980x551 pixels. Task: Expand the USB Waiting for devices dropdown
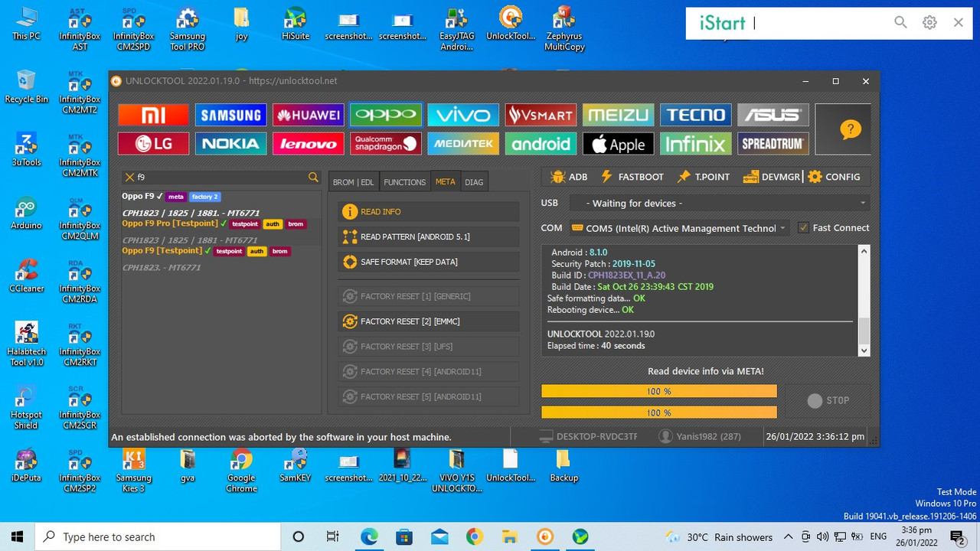[720, 203]
